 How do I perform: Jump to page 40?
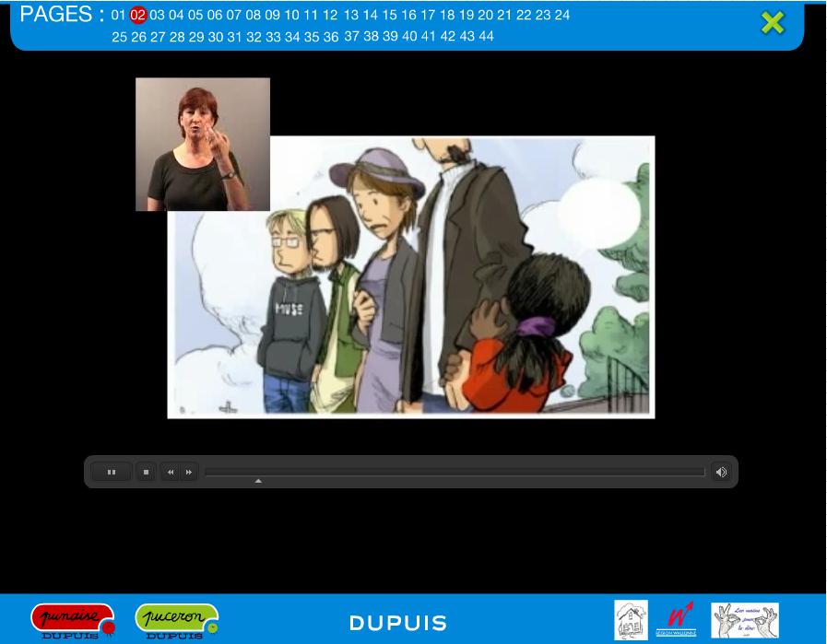tap(409, 36)
